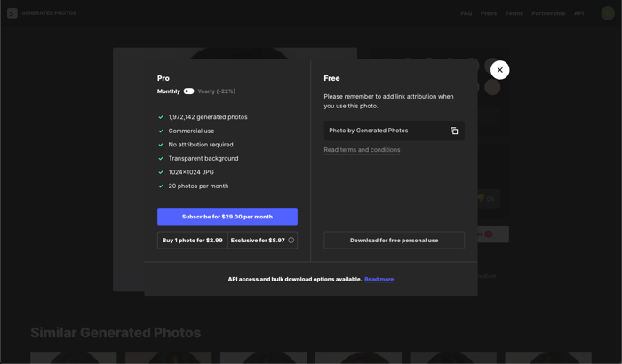Open Terms in top navigation
622x364 pixels.
tap(514, 13)
